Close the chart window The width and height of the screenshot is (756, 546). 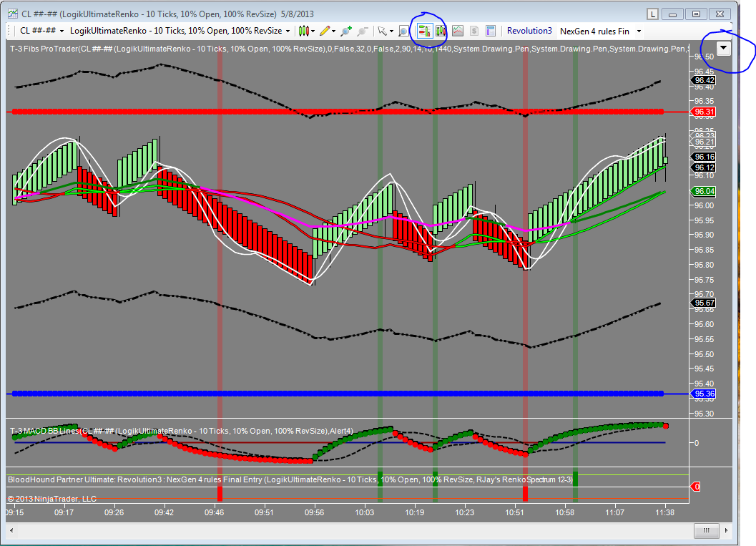pos(720,14)
